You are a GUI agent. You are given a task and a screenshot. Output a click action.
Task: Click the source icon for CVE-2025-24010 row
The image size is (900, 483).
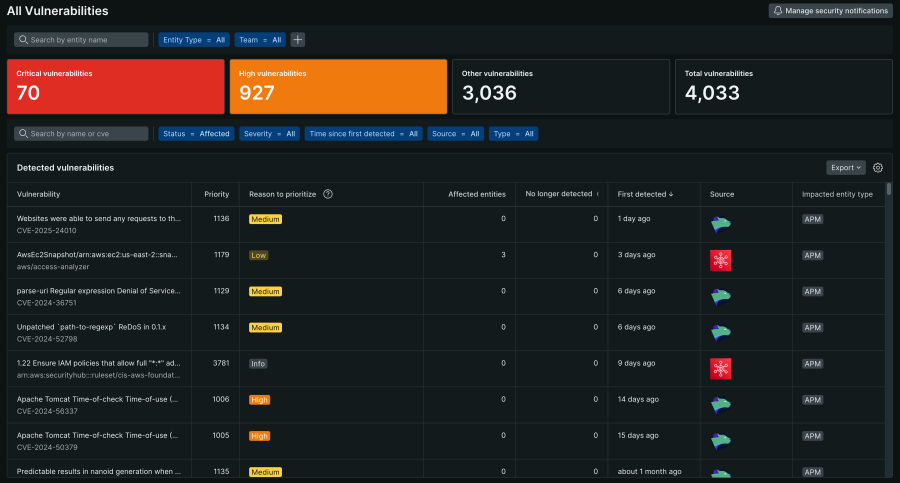pyautogui.click(x=721, y=224)
